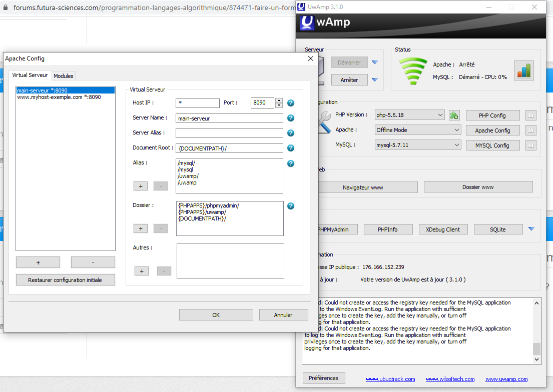Follow the www.ubugtrack.com link
553x392 pixels.
click(390, 379)
